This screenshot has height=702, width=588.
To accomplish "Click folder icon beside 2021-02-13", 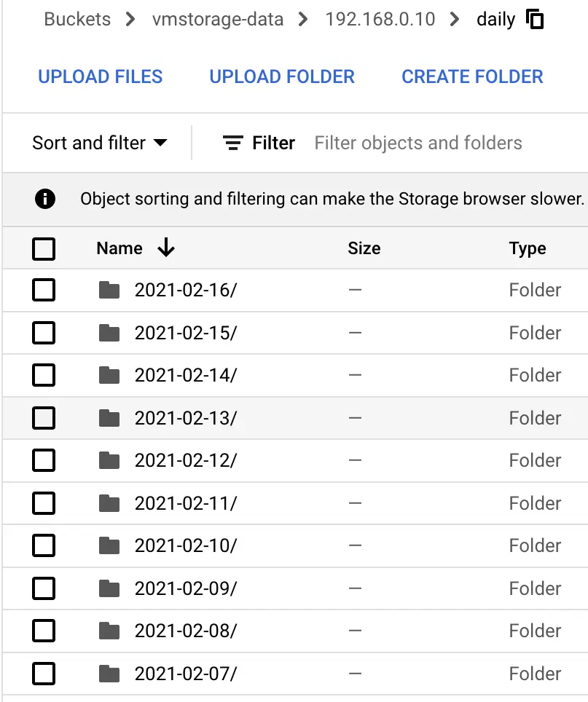I will coord(109,418).
